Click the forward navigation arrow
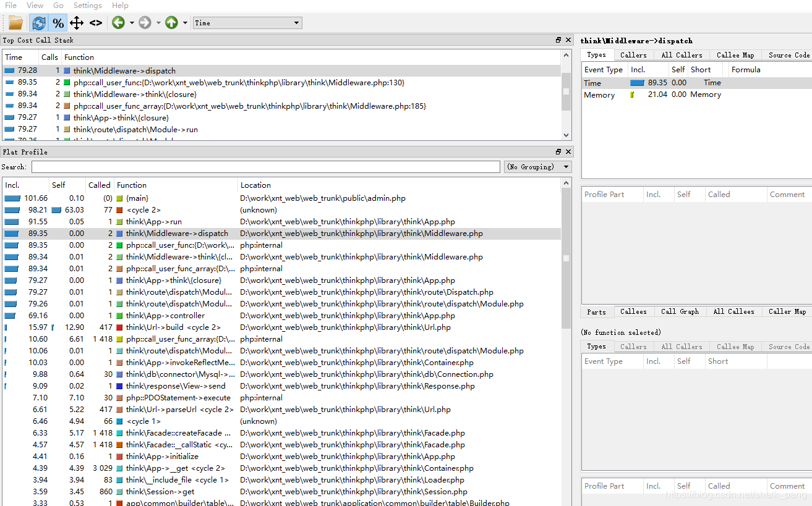 (x=145, y=22)
